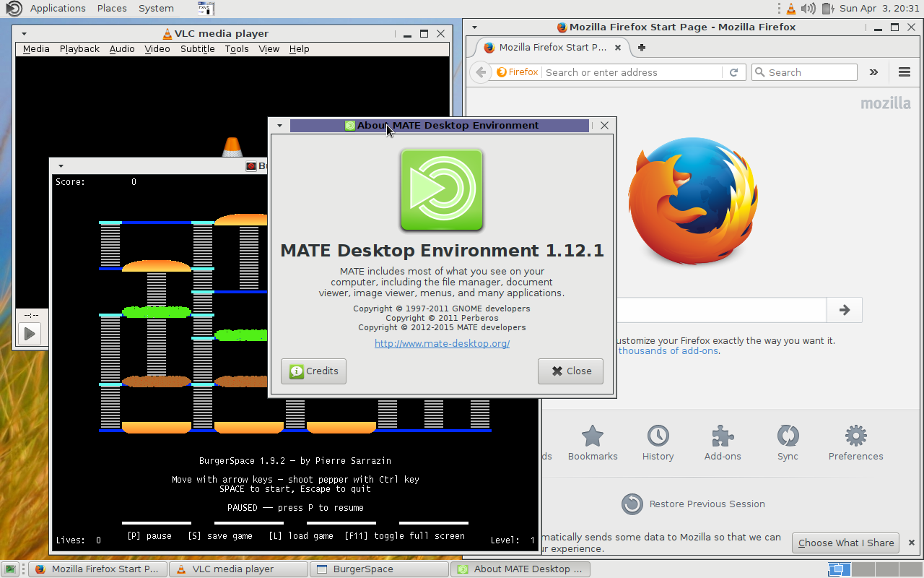The width and height of the screenshot is (924, 578).
Task: Open the Firefox hamburger menu
Action: pos(904,72)
